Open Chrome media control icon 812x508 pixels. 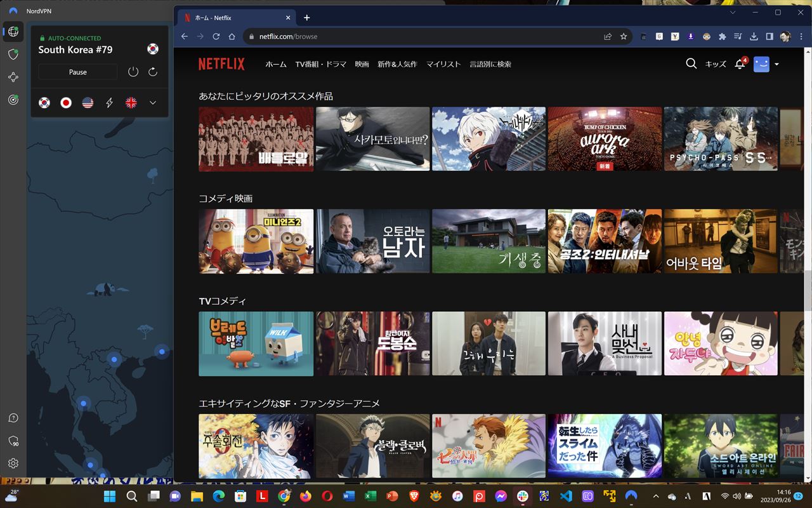[738, 36]
